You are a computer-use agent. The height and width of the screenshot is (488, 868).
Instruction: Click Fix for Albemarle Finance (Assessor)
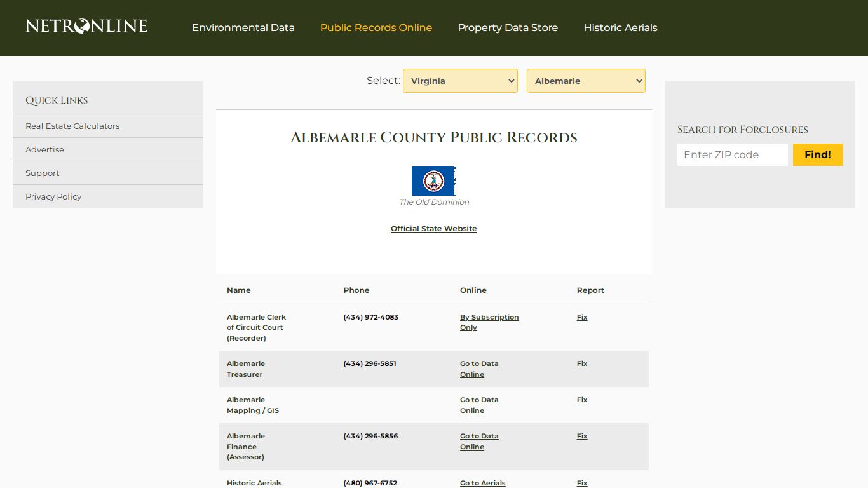pyautogui.click(x=582, y=436)
